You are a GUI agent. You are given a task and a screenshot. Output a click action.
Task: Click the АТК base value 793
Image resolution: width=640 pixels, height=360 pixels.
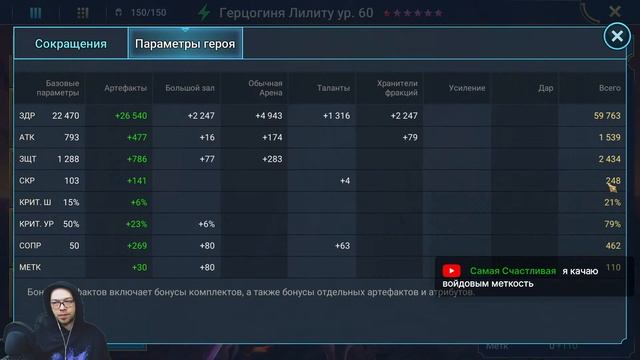point(72,138)
